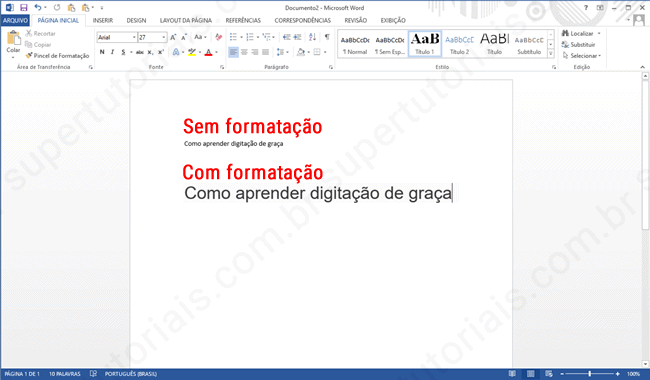The width and height of the screenshot is (650, 380).
Task: Decrease font size with the shrink font icon
Action: [184, 37]
